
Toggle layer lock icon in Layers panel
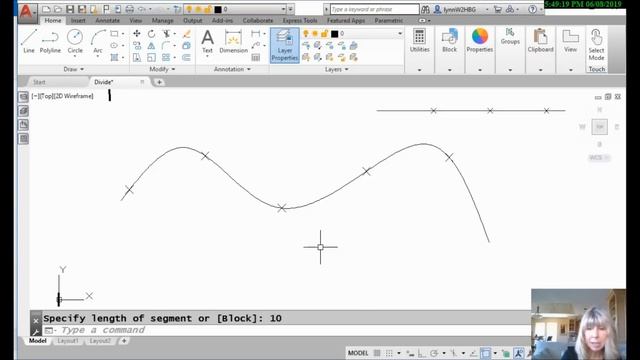tap(324, 33)
